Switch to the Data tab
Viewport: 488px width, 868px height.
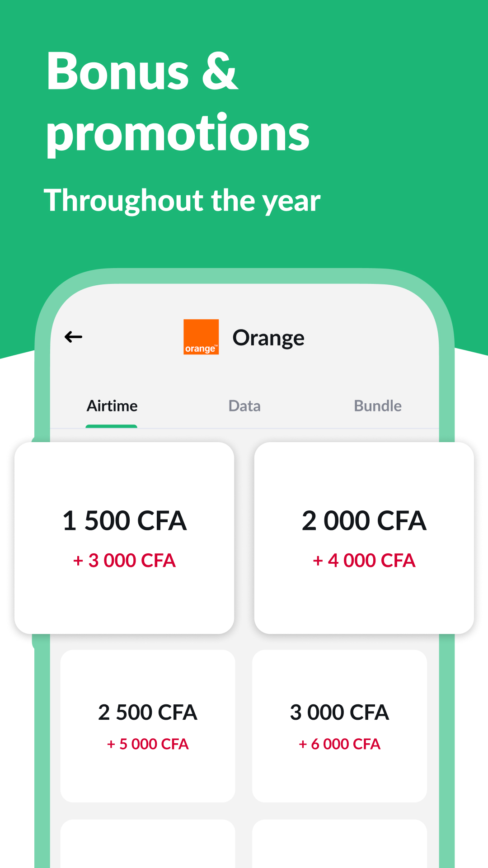(244, 406)
